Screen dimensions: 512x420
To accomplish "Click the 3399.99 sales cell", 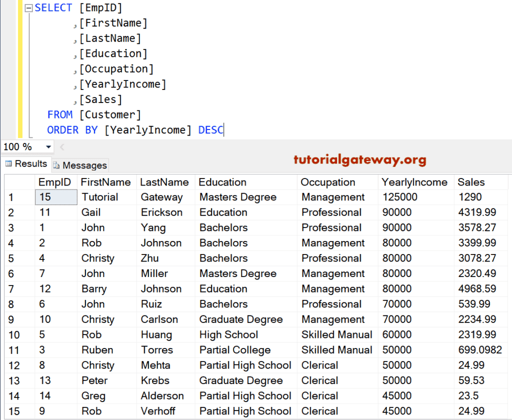I will point(480,243).
